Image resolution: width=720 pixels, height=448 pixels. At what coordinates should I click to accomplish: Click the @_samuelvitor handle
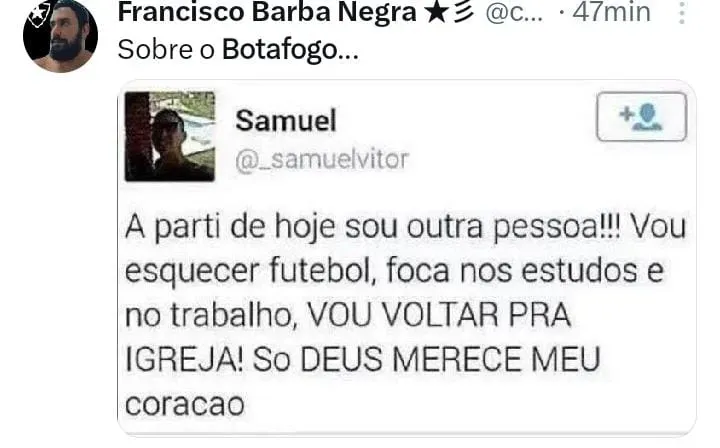click(x=322, y=160)
